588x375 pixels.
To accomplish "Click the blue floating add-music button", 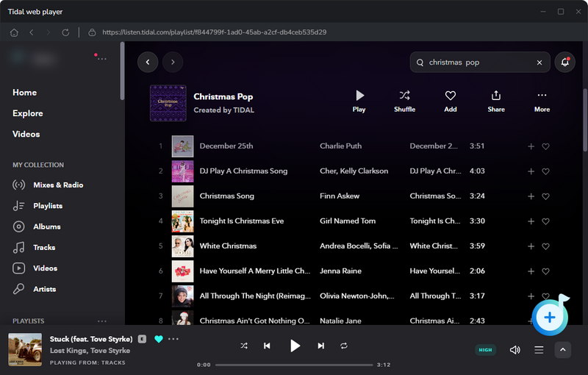I will tap(550, 317).
